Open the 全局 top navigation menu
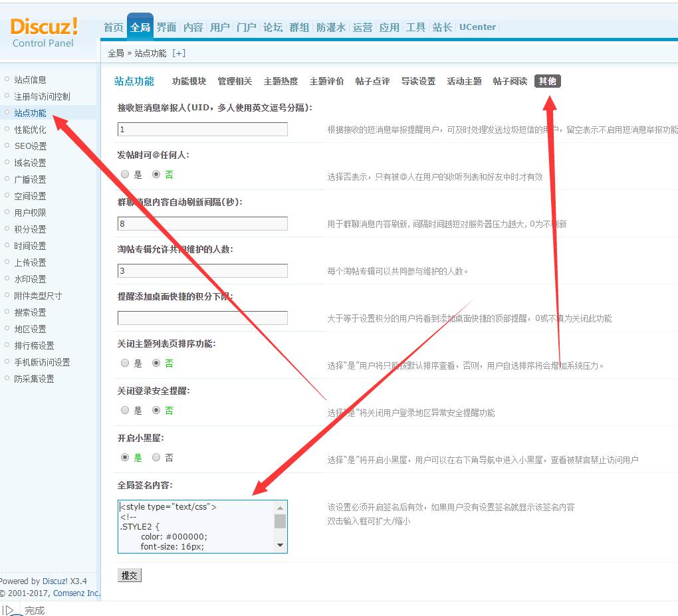Screen dimensions: 678x616 pos(140,27)
